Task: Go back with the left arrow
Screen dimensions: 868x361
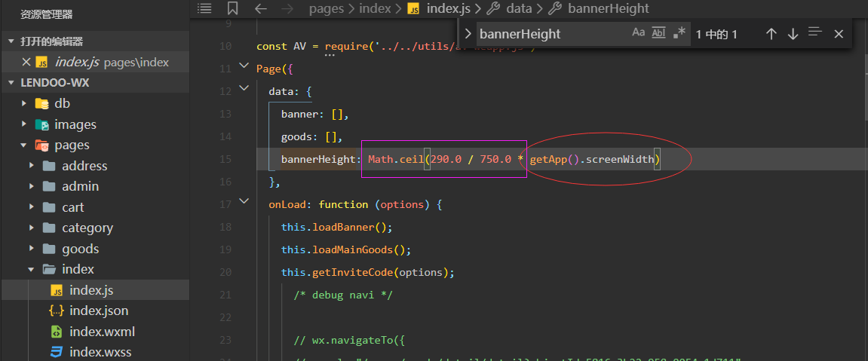Action: [x=260, y=8]
